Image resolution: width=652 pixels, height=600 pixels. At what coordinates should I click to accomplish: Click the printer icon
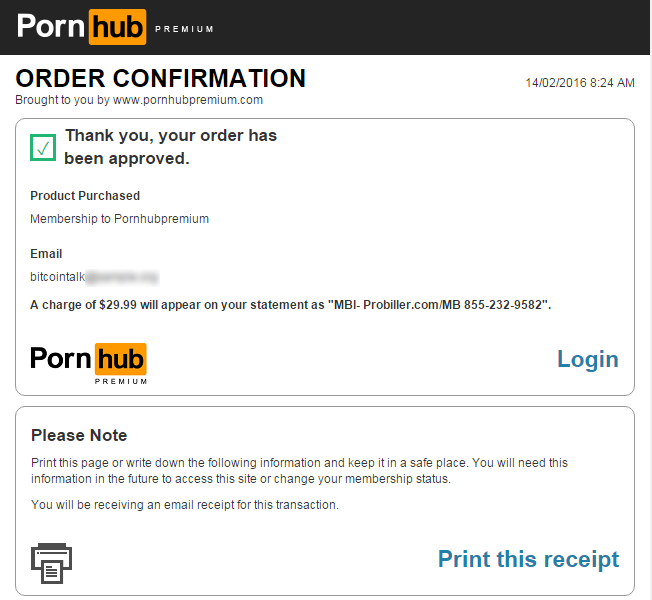[x=52, y=563]
